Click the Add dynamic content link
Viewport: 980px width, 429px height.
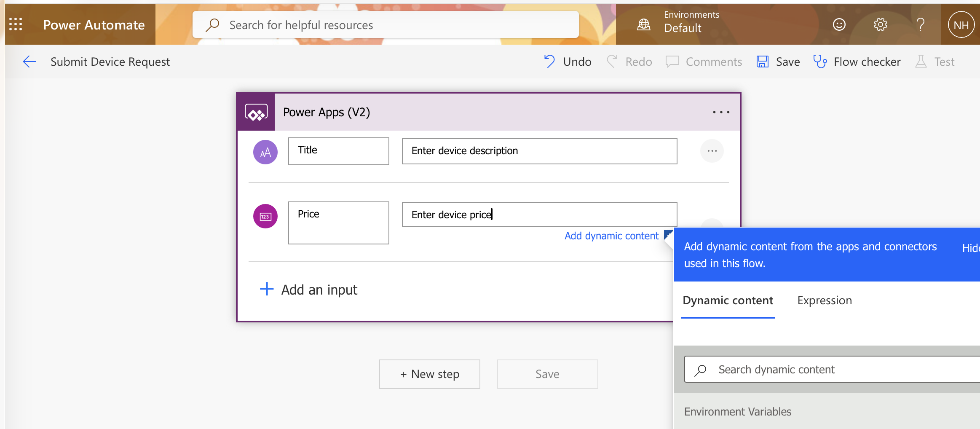(x=611, y=236)
